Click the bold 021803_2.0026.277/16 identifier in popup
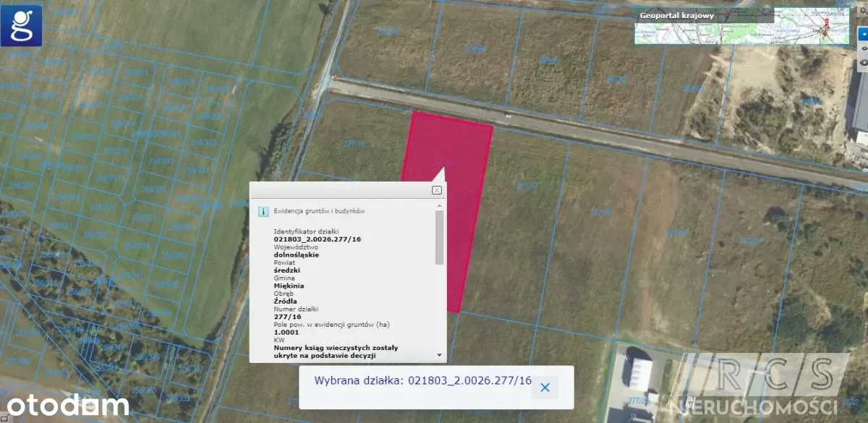 tap(317, 239)
